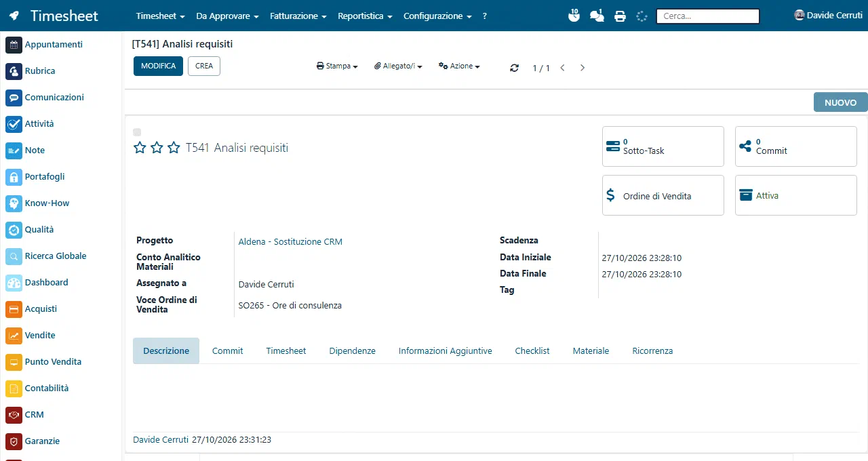Switch to the Timesheet tab
This screenshot has height=461, width=868.
click(286, 351)
